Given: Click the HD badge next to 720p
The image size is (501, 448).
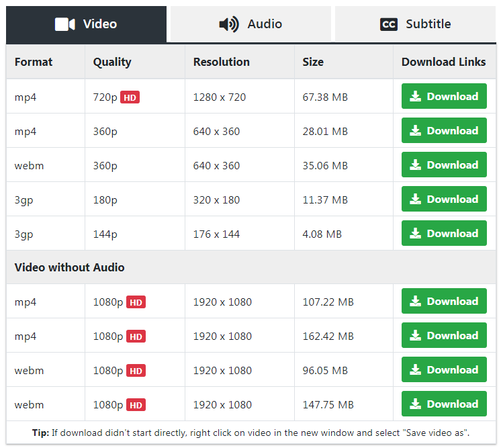Looking at the screenshot, I should (130, 97).
